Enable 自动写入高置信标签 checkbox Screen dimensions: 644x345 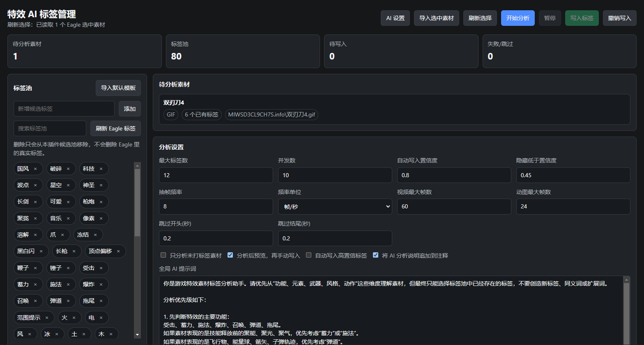308,255
